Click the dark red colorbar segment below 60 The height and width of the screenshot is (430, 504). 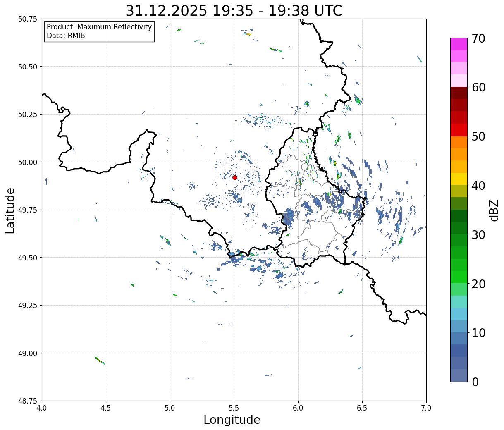coord(459,93)
